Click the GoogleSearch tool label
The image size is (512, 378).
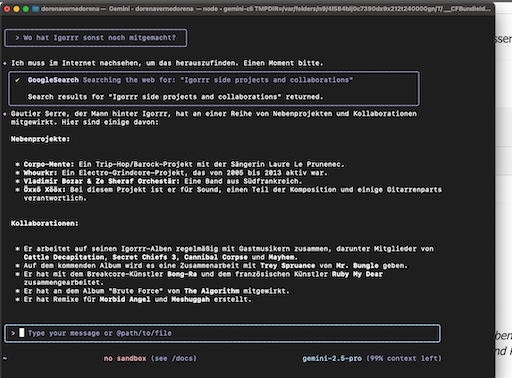(53, 80)
